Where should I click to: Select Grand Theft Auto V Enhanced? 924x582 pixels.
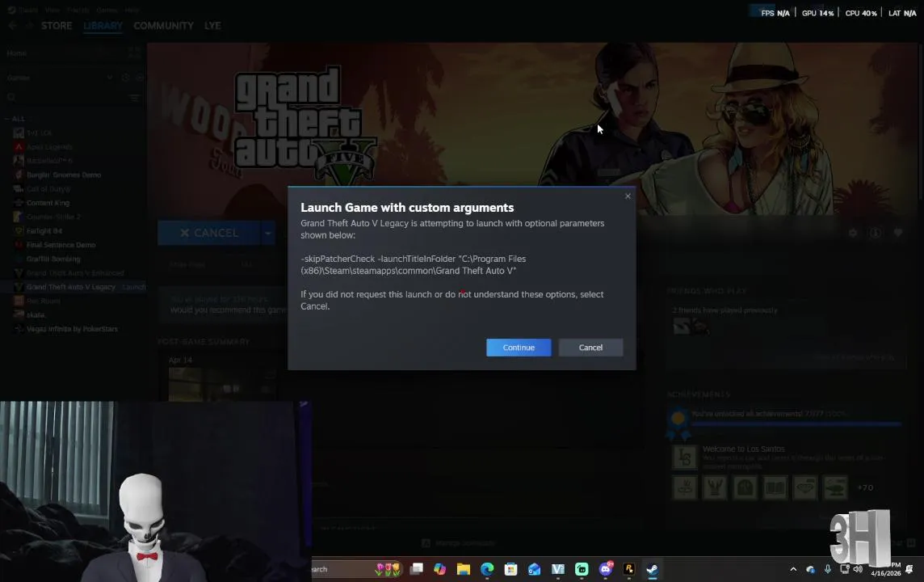tap(75, 273)
